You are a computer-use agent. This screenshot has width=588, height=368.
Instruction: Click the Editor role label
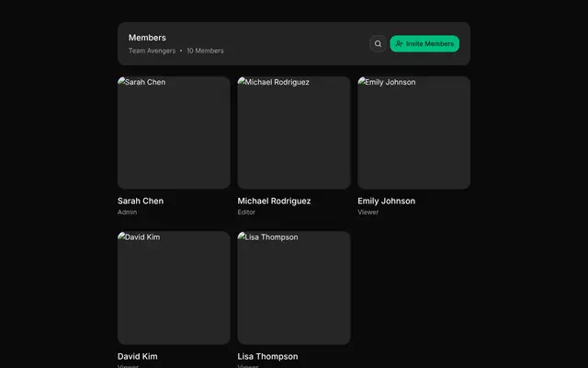coord(246,213)
